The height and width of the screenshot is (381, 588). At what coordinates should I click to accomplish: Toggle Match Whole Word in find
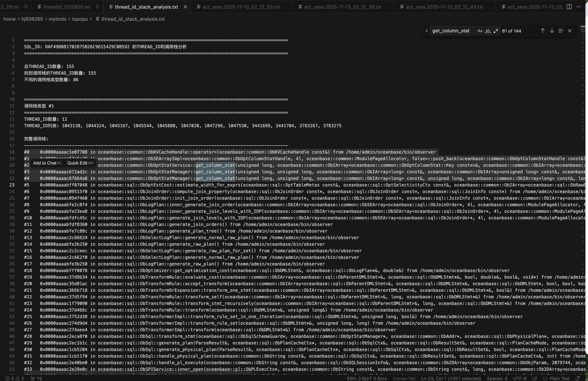pos(488,31)
